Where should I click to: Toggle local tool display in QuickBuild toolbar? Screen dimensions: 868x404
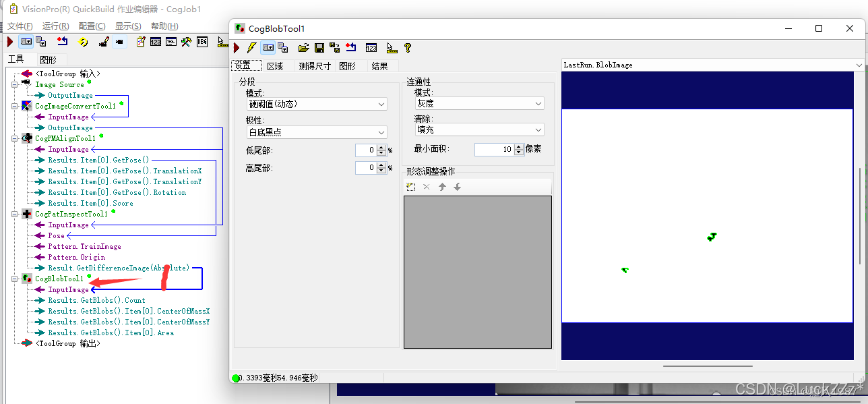click(26, 42)
